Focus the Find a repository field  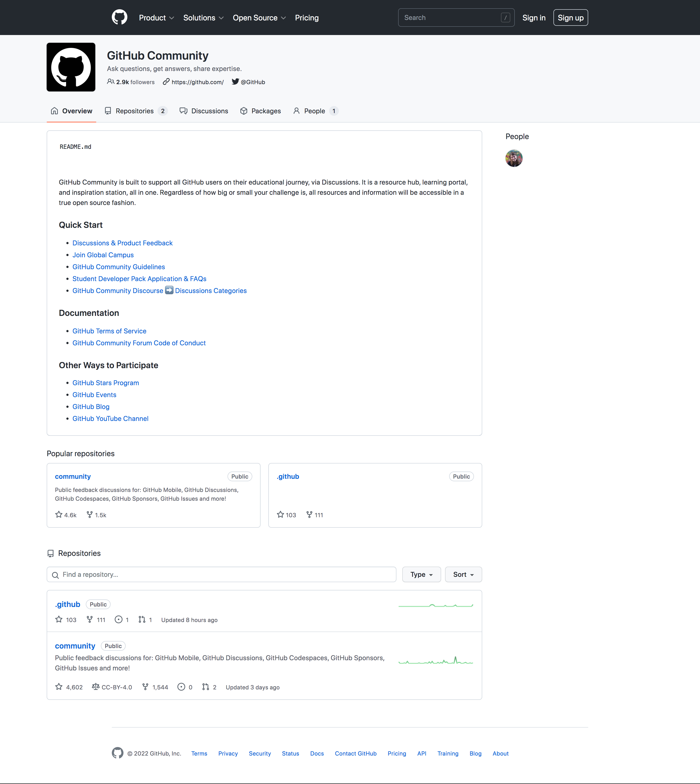[x=221, y=574]
